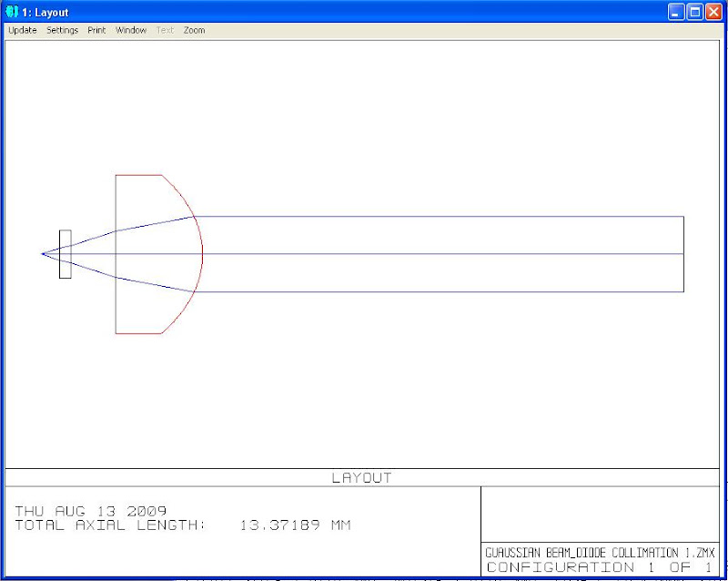Click the LAYOUT title text
The height and width of the screenshot is (581, 728).
[x=363, y=477]
